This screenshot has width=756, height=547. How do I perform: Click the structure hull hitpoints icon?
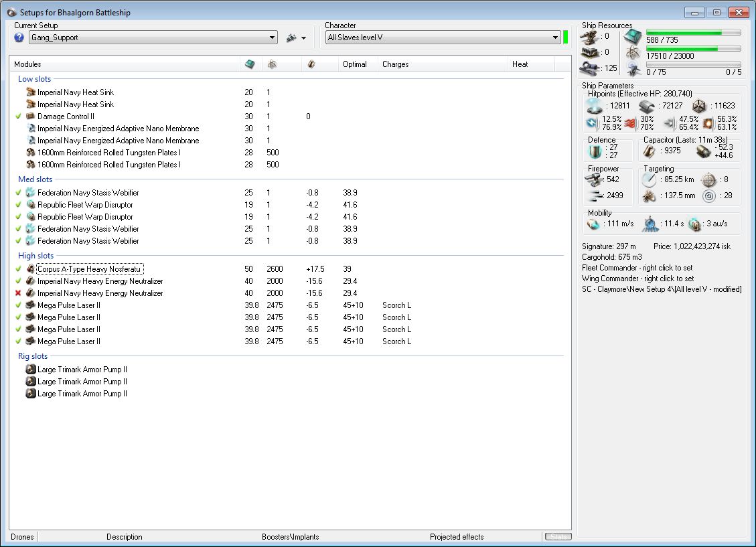(x=699, y=106)
